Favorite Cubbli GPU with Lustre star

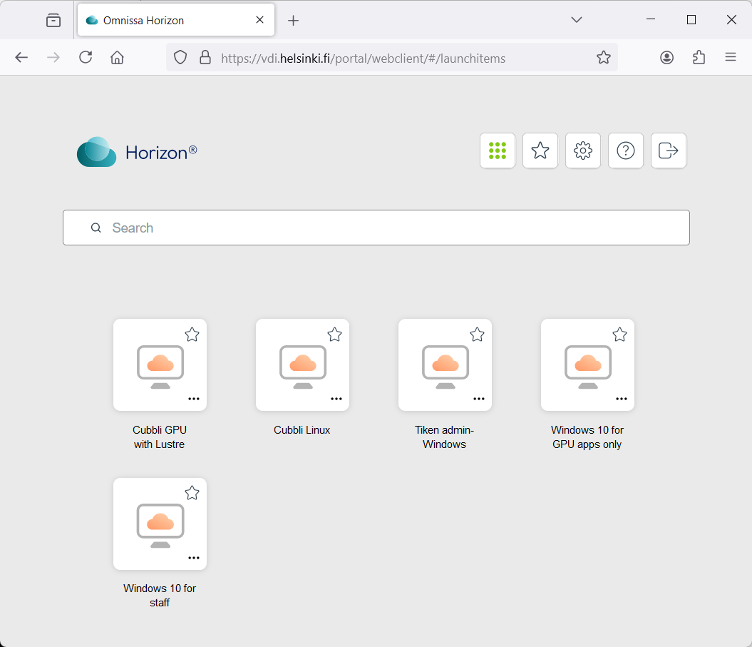193,335
